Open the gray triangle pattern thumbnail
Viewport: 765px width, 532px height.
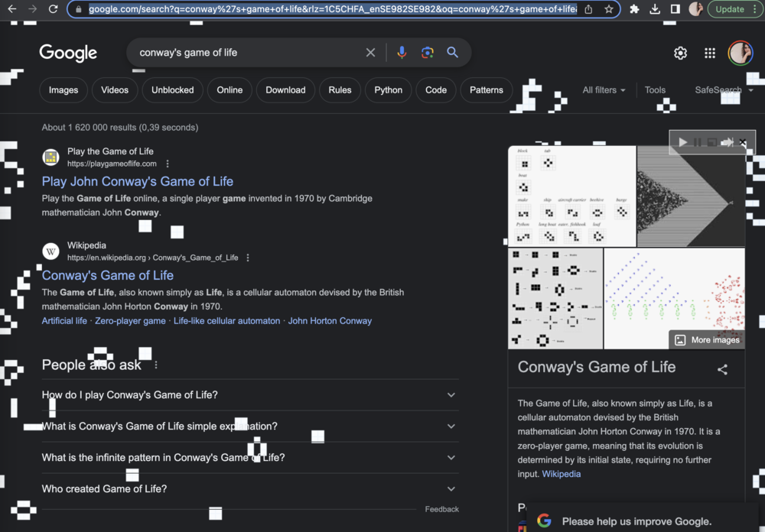point(691,196)
